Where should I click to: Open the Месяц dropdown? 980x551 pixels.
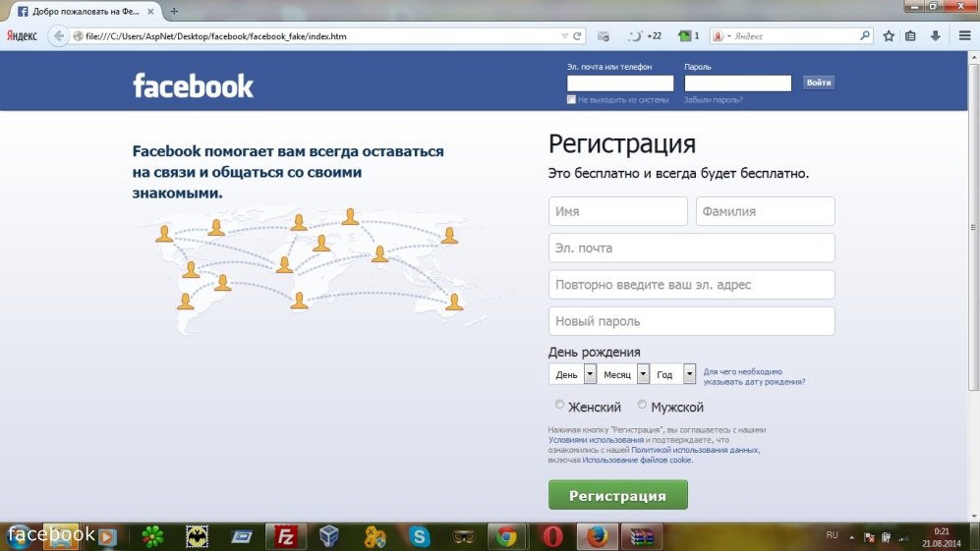pyautogui.click(x=624, y=374)
